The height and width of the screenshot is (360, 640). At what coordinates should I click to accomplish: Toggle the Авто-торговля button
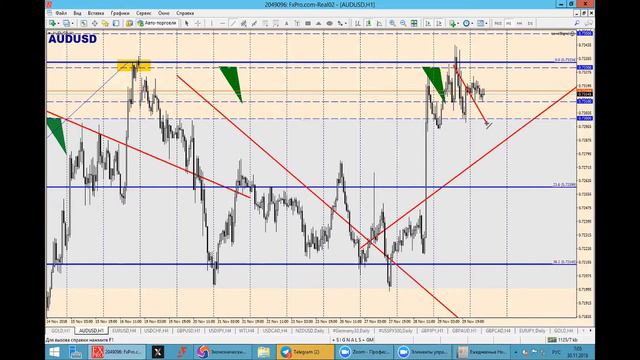(x=158, y=23)
